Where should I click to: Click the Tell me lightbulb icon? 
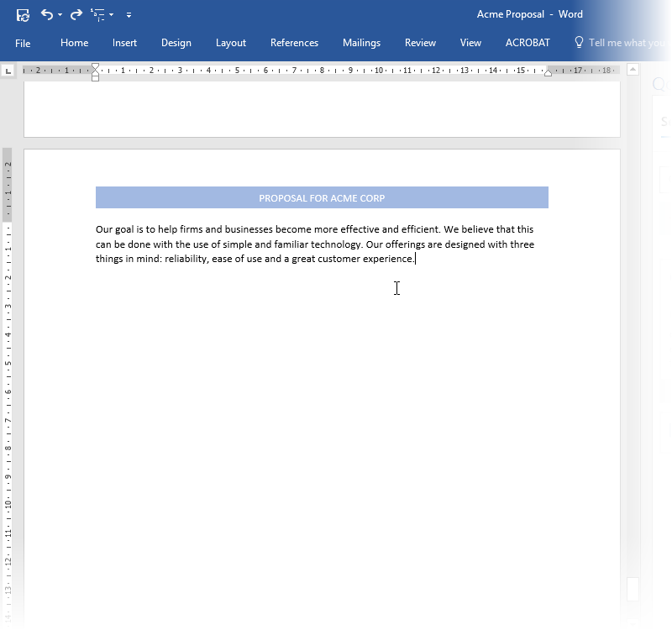point(579,42)
